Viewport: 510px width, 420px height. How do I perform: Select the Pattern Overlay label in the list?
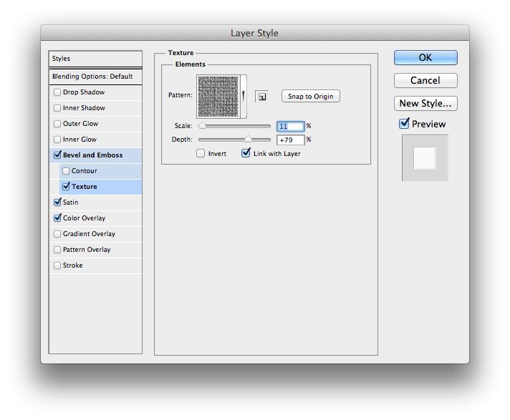87,250
